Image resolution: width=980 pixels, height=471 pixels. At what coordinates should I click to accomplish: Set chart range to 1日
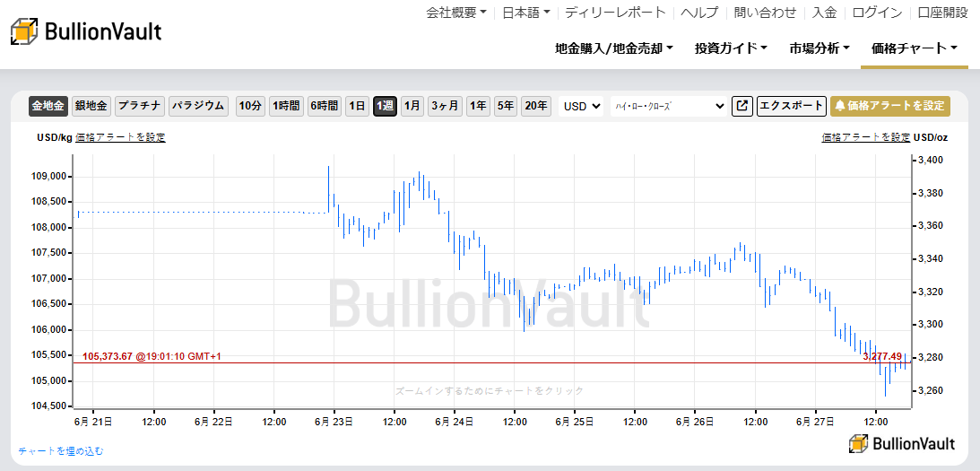tap(357, 106)
